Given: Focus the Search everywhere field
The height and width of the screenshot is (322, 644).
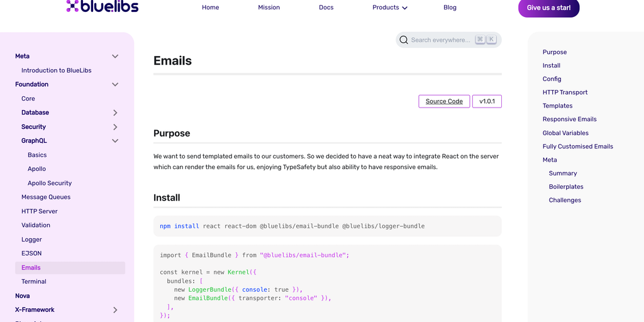Looking at the screenshot, I should point(448,40).
